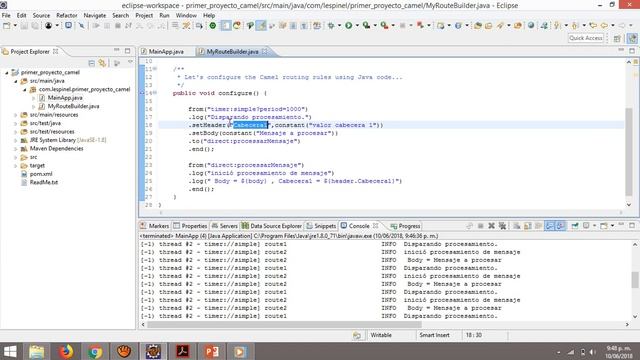Screen dimensions: 640x360
Task: Click the New file toolbar icon
Action: click(7, 26)
